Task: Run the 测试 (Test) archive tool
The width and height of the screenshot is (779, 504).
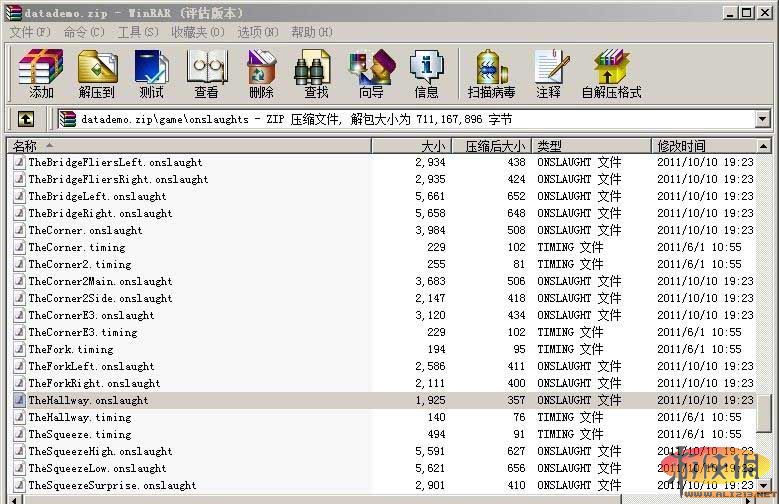Action: [152, 72]
